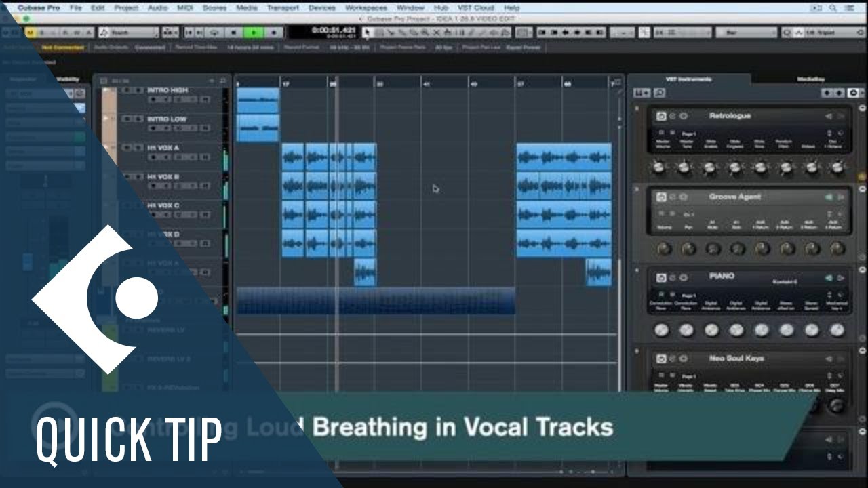Select the H1 VOX A track
This screenshot has height=488, width=868.
pyautogui.click(x=163, y=148)
